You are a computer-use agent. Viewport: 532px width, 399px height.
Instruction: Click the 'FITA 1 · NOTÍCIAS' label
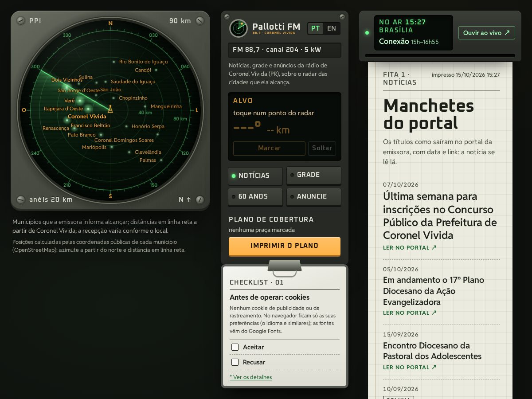[x=400, y=78]
